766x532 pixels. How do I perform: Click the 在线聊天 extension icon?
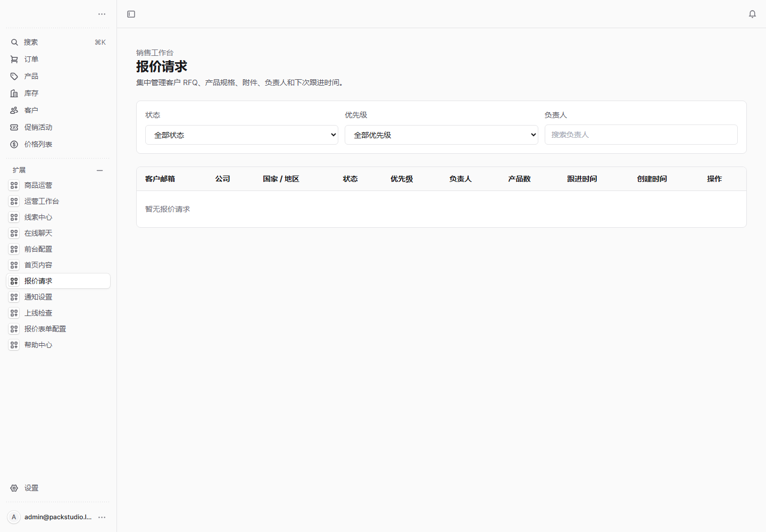[14, 233]
